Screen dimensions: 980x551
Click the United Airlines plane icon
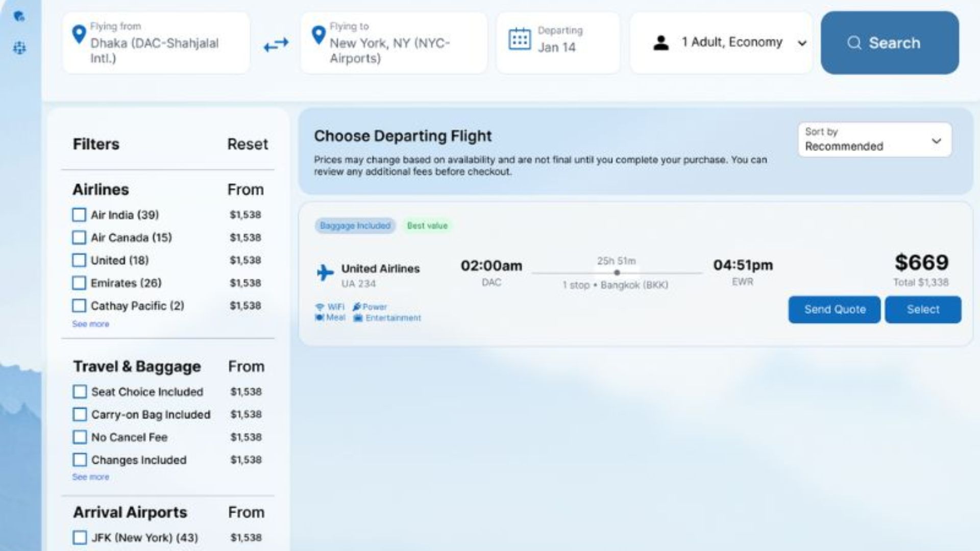(325, 272)
